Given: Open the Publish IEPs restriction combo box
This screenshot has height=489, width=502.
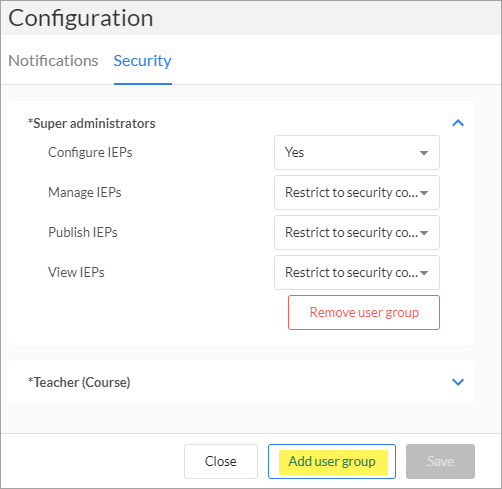Looking at the screenshot, I should (x=357, y=232).
